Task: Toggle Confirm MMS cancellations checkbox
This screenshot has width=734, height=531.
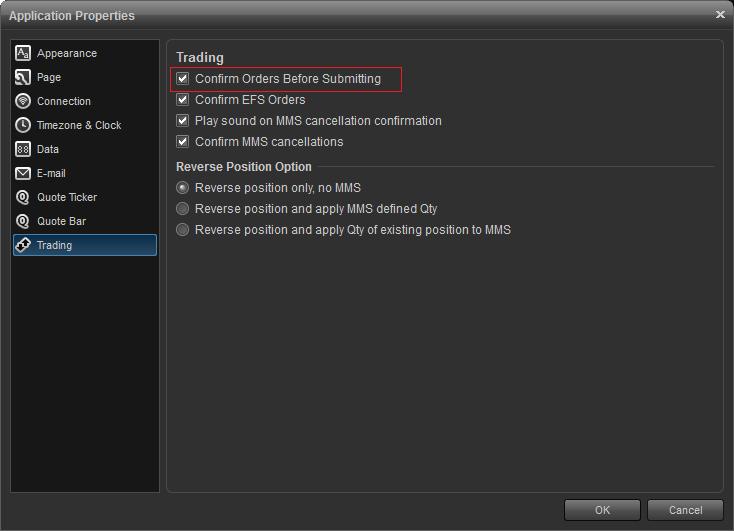Action: pos(183,142)
